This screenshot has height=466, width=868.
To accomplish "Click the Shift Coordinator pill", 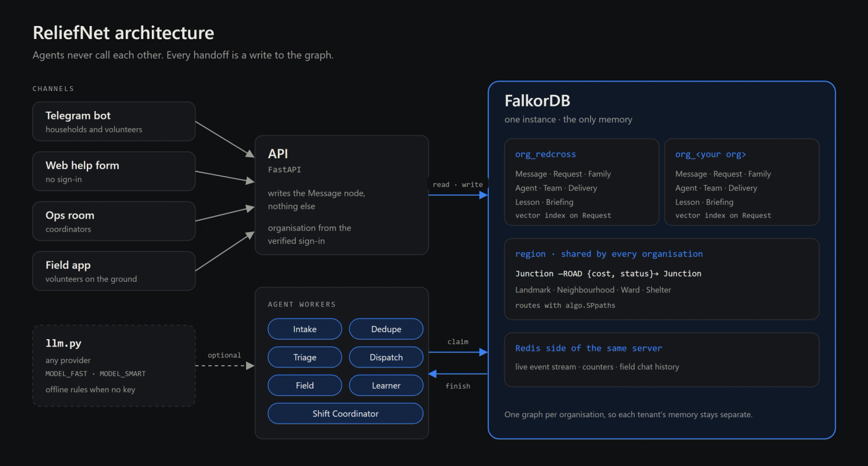I will click(x=345, y=413).
